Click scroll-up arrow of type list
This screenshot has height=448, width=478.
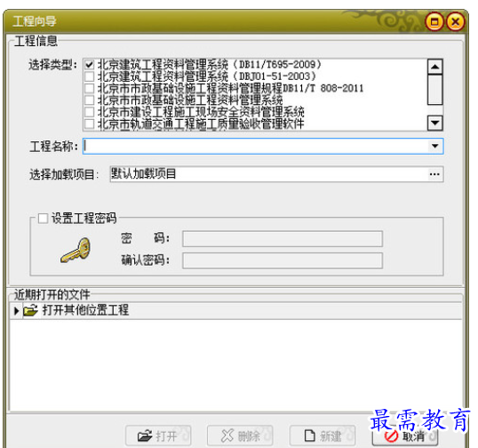[435, 67]
